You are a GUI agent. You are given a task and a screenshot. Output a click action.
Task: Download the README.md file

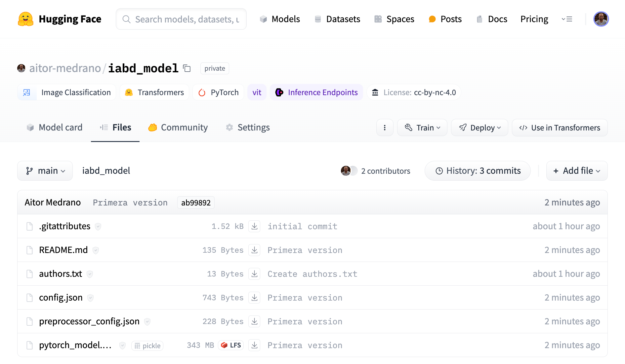[x=254, y=250]
